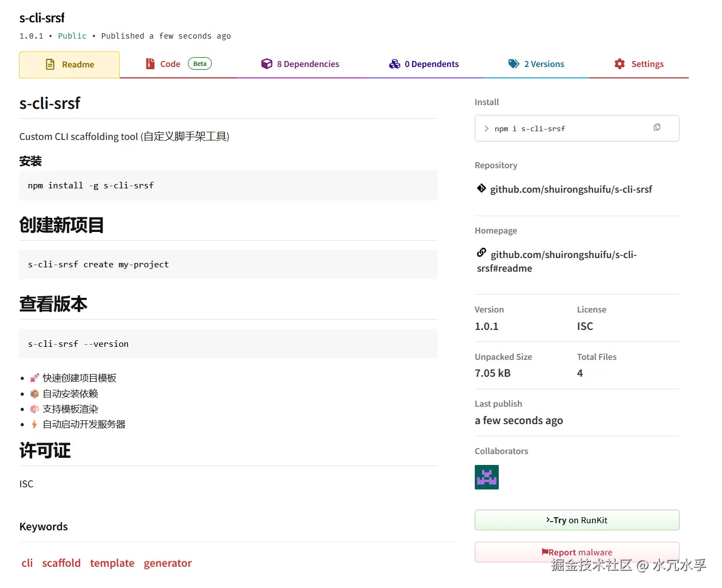This screenshot has width=722, height=588.
Task: Copy the npm install command icon
Action: [657, 127]
